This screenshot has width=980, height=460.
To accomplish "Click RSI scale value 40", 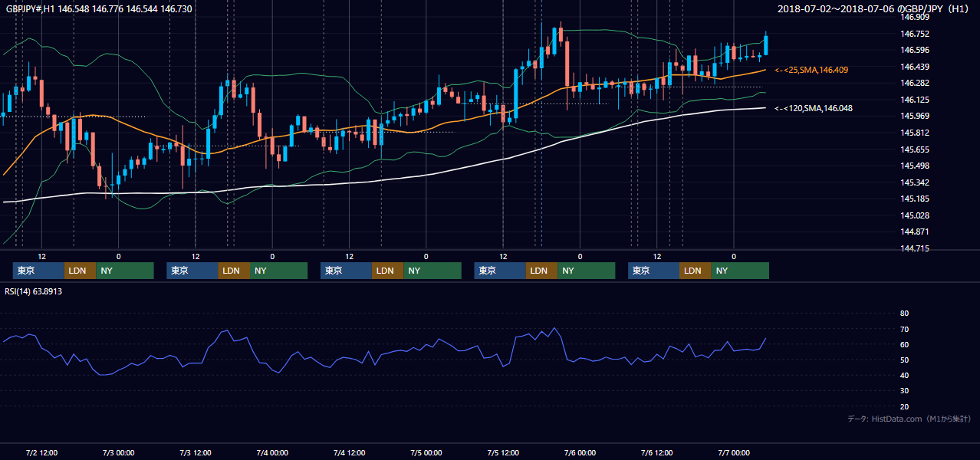I will click(x=904, y=375).
